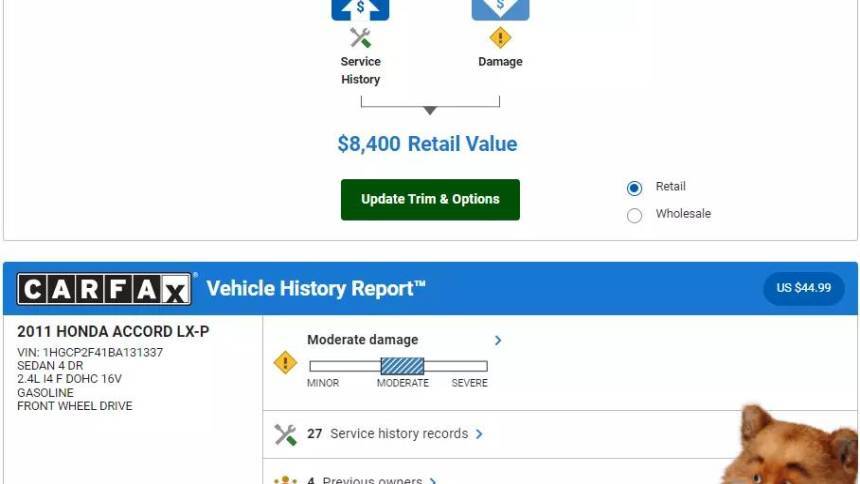Click the yellow warning diamond above Damage

pos(500,38)
